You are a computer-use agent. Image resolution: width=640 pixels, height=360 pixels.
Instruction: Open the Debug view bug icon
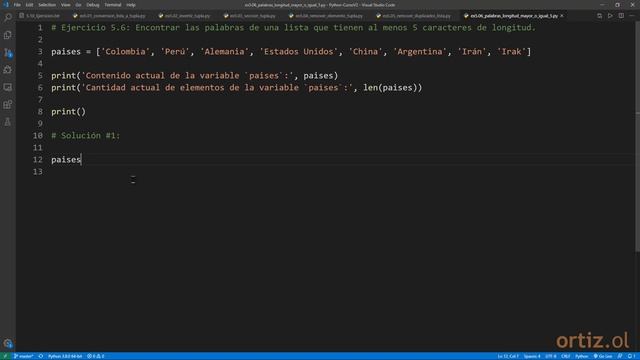point(8,70)
